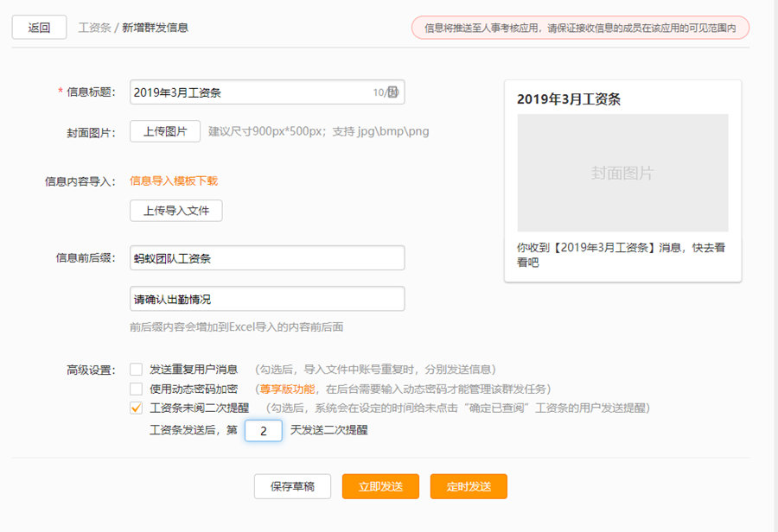The image size is (778, 532).
Task: Uncheck 工资条未阅二次提醒 checkbox
Action: point(136,408)
